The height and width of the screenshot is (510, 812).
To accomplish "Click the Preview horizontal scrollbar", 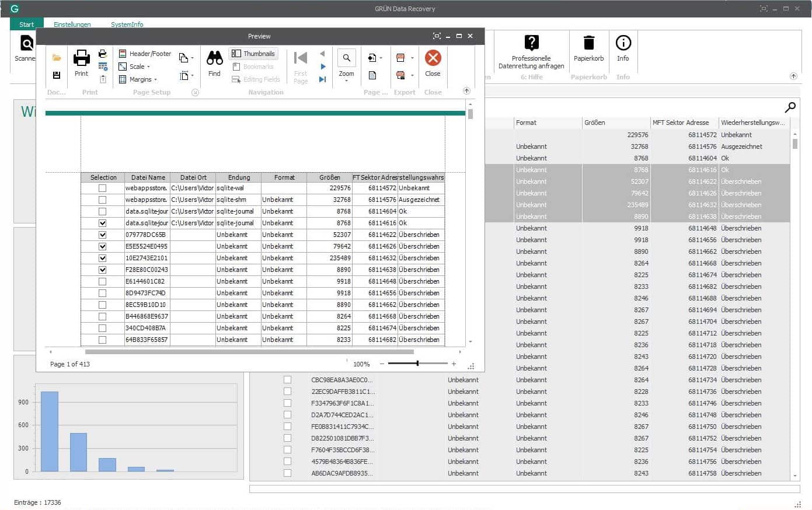I will click(249, 352).
